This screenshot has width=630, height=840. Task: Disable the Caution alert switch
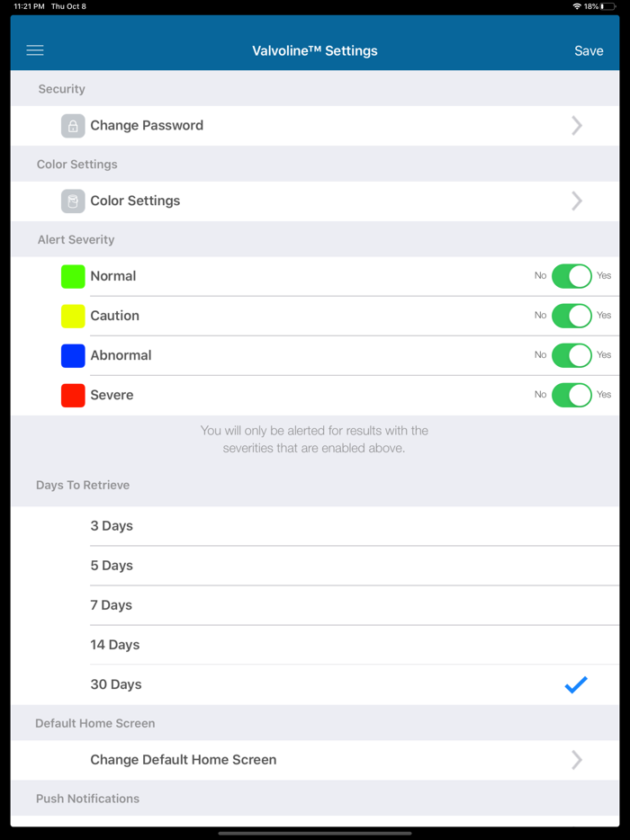coord(571,316)
